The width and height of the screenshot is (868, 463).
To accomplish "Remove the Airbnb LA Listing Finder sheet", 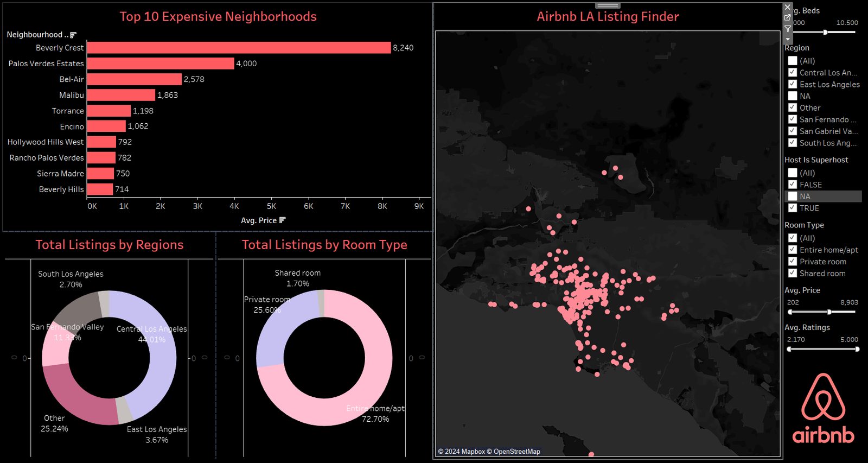I will tap(788, 7).
